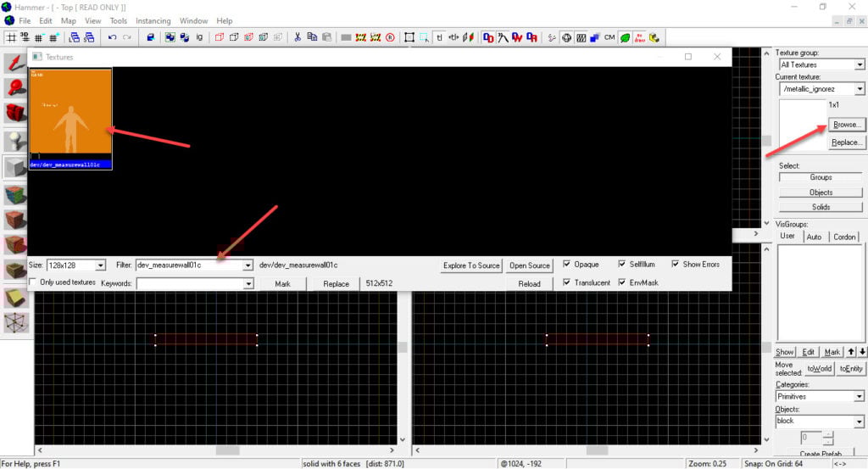The height and width of the screenshot is (469, 868).
Task: Select the Camera tool in left toolbar
Action: [x=15, y=113]
